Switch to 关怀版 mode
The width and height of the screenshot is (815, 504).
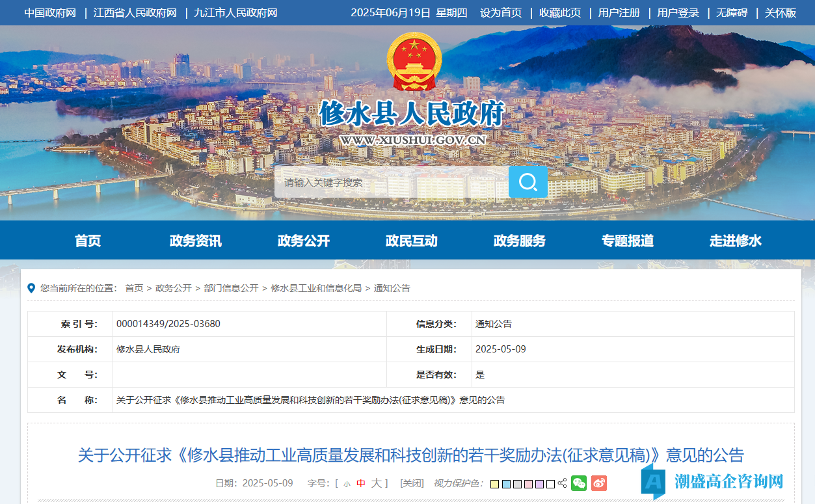[781, 12]
